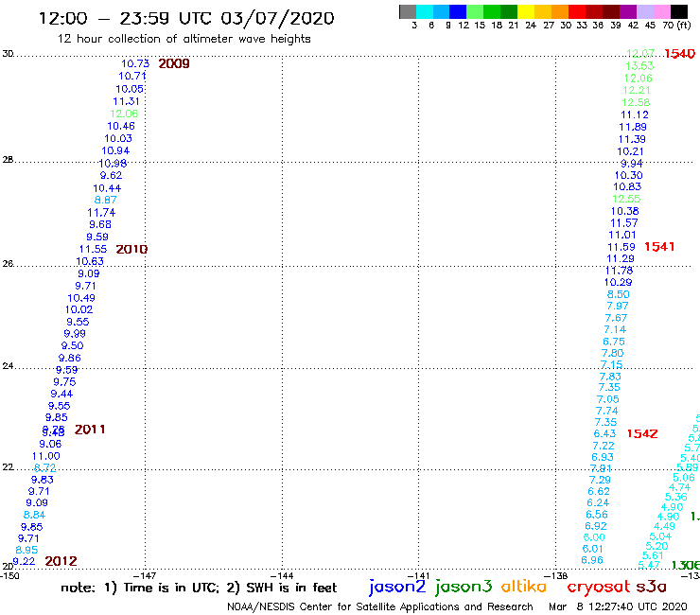700x615 pixels.
Task: Click the 2012 time marker
Action: (x=61, y=561)
